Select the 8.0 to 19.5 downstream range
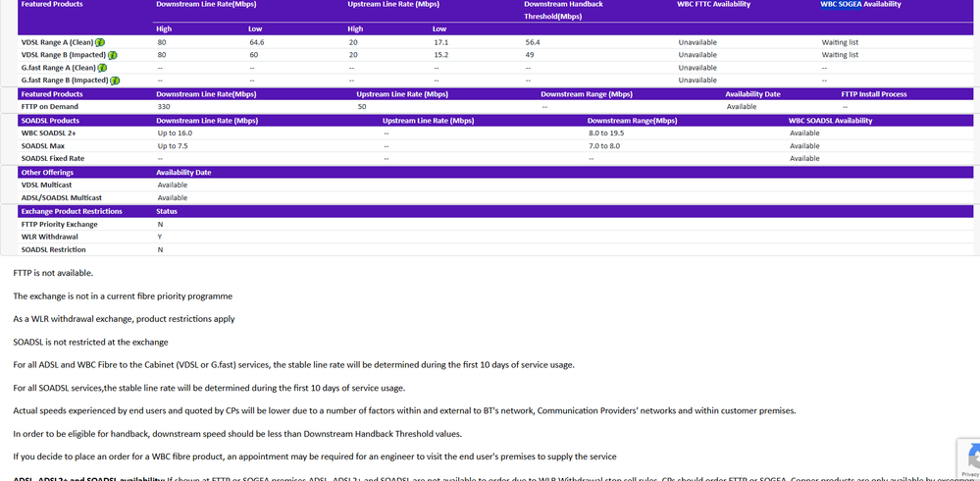The image size is (980, 481). (607, 134)
